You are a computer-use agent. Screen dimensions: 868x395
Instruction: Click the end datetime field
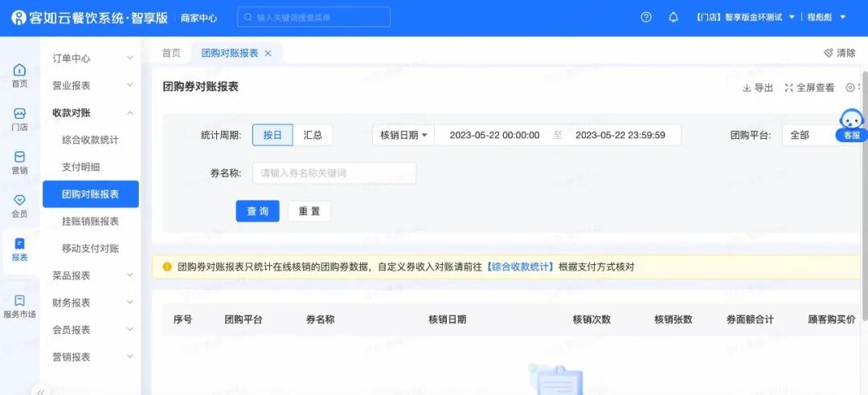(x=620, y=135)
